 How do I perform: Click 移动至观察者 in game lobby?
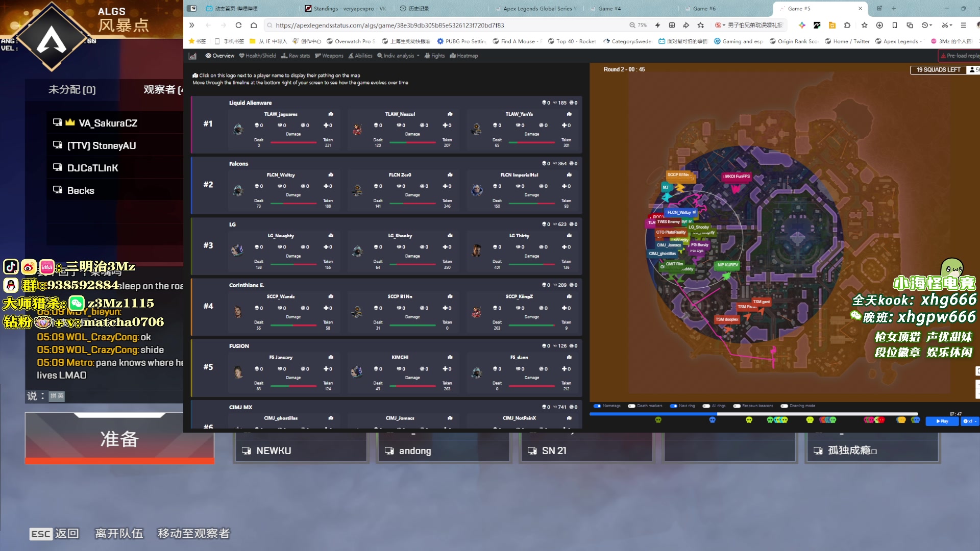click(x=193, y=534)
